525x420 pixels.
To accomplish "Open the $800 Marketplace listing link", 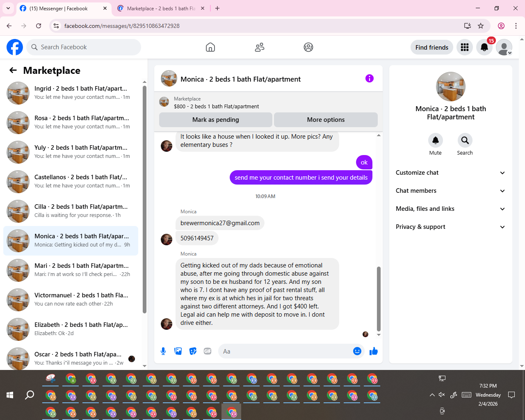I will click(x=216, y=106).
